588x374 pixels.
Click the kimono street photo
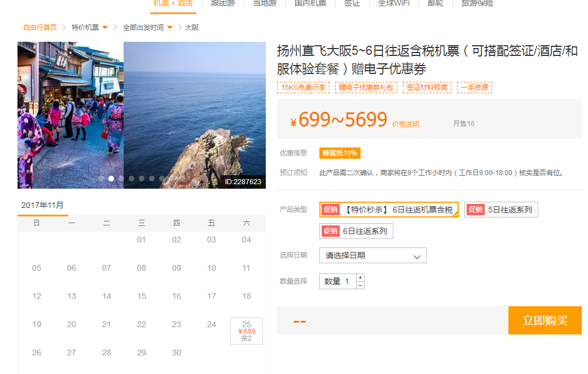pyautogui.click(x=71, y=115)
